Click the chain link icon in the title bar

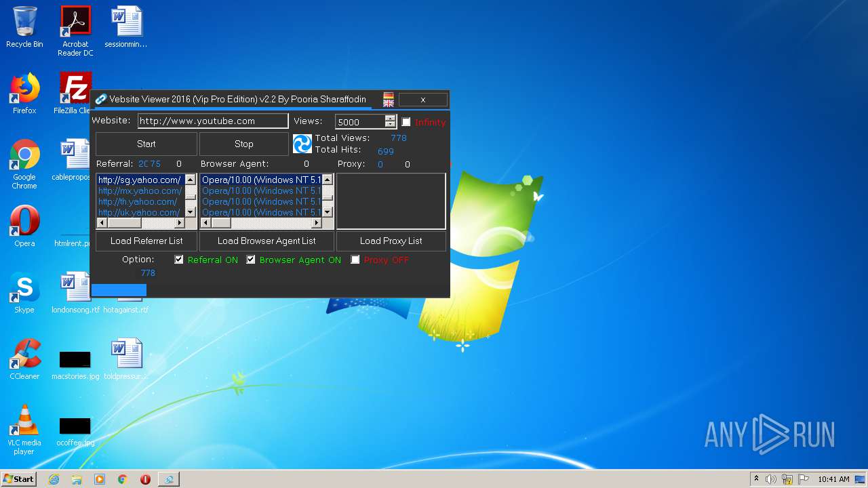point(100,100)
